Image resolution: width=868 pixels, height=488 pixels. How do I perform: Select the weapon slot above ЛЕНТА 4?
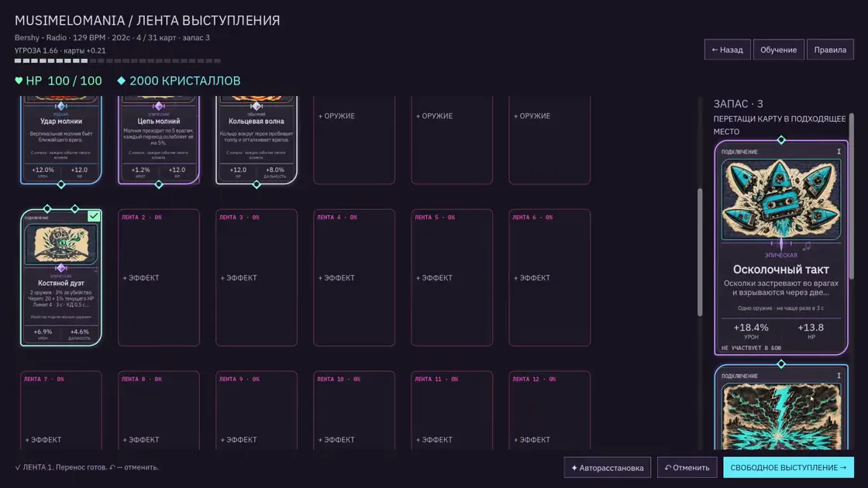coord(354,140)
